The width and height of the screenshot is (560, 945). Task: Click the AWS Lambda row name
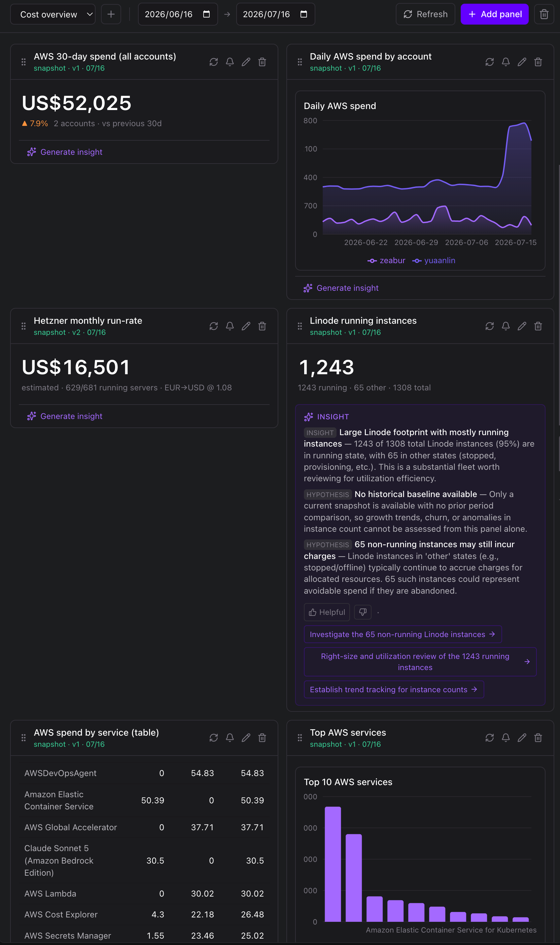[50, 894]
